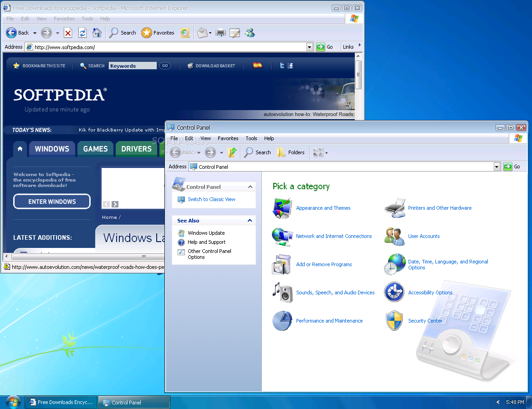
Task: Click the Facebook icon on Softpedia page
Action: [291, 66]
